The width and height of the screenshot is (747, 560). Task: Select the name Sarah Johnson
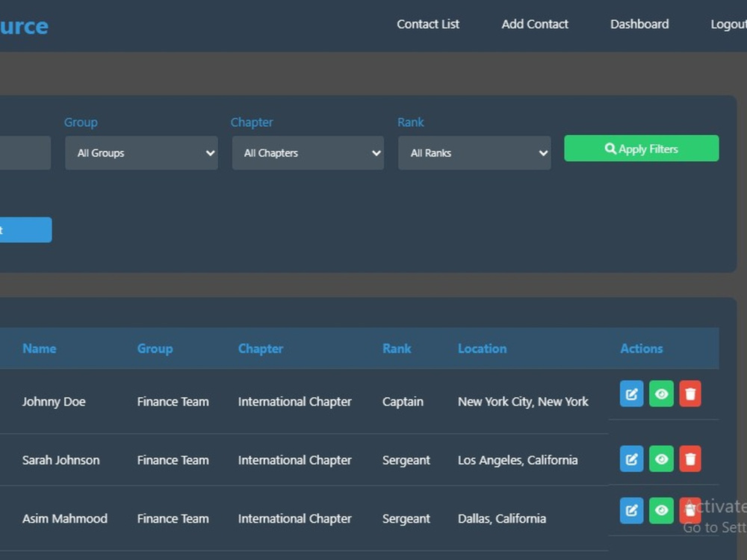[61, 460]
